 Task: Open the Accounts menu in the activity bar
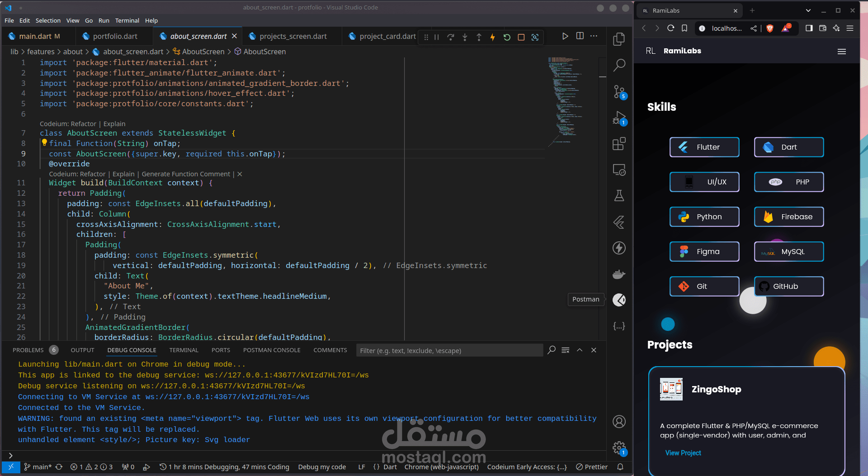point(619,421)
